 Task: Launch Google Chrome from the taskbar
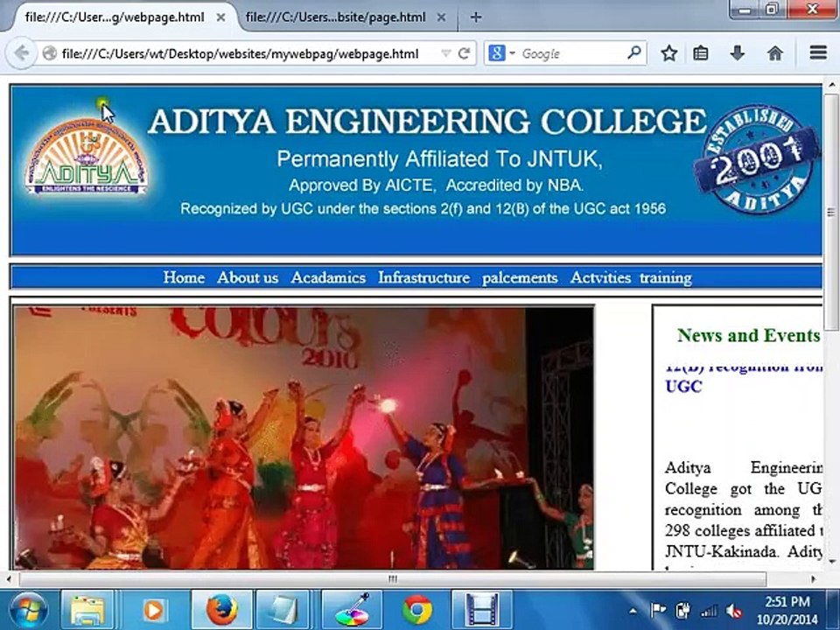pos(417,610)
